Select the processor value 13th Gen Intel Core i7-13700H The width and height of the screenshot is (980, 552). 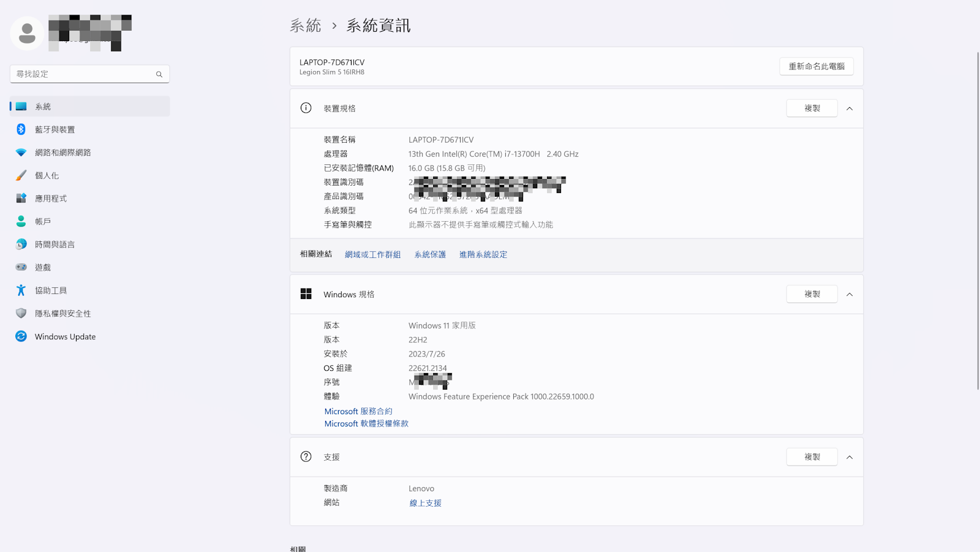pyautogui.click(x=493, y=154)
